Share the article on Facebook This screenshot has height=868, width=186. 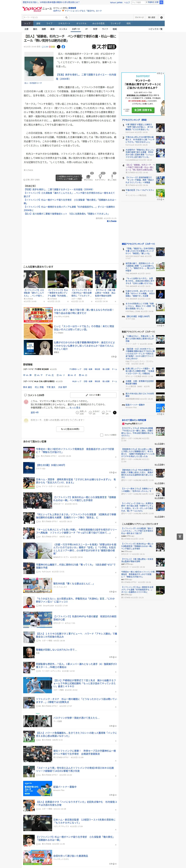[63, 47]
